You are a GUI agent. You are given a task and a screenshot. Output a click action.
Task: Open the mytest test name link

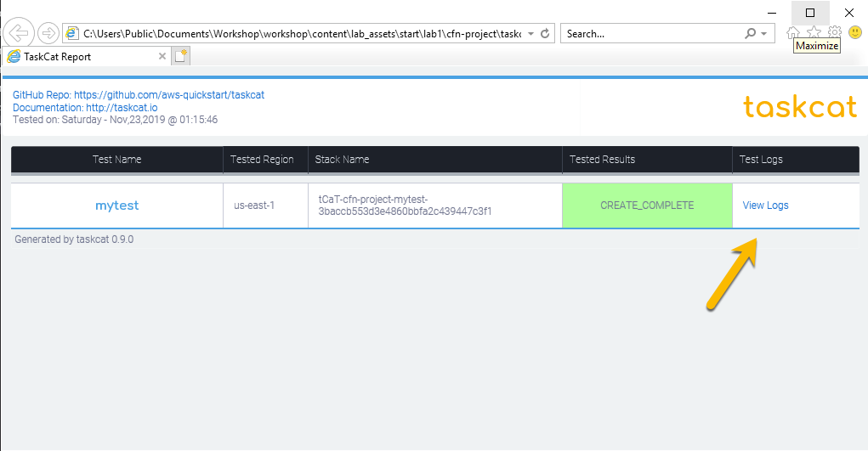[116, 206]
